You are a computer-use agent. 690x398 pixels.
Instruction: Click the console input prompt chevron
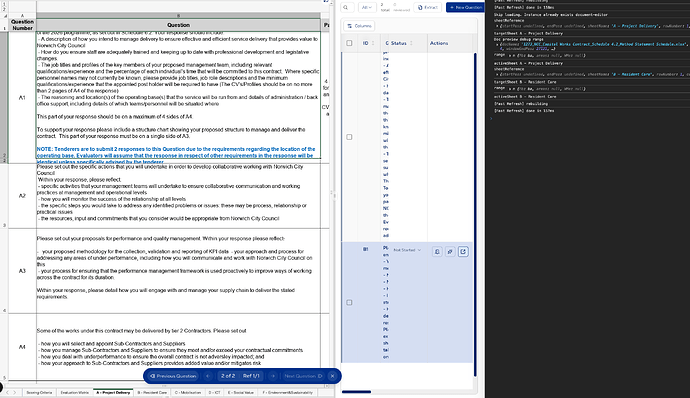click(x=491, y=118)
